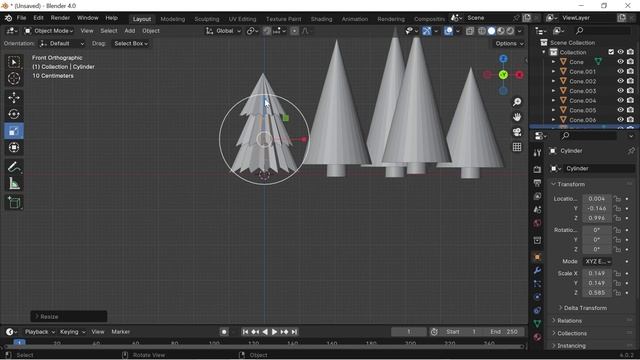Disable Cone.004 in renders
The image size is (640, 360).
pos(630,100)
